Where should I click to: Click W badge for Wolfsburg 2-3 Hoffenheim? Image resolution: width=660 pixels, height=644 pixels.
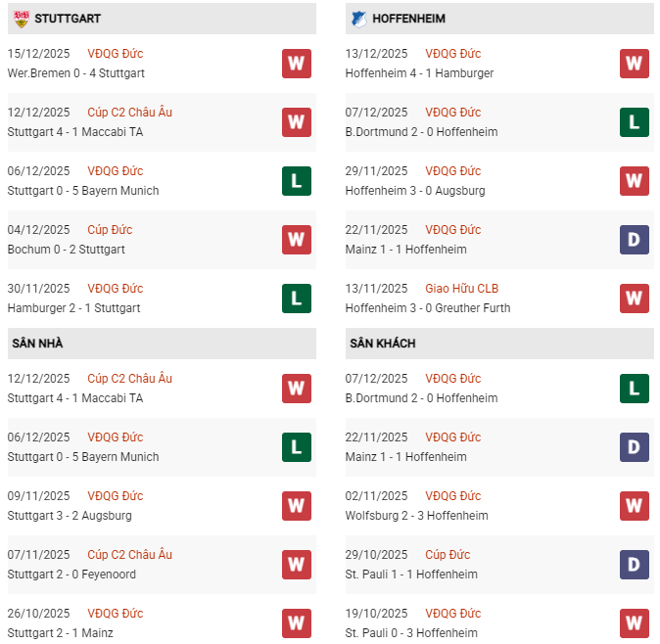point(635,506)
